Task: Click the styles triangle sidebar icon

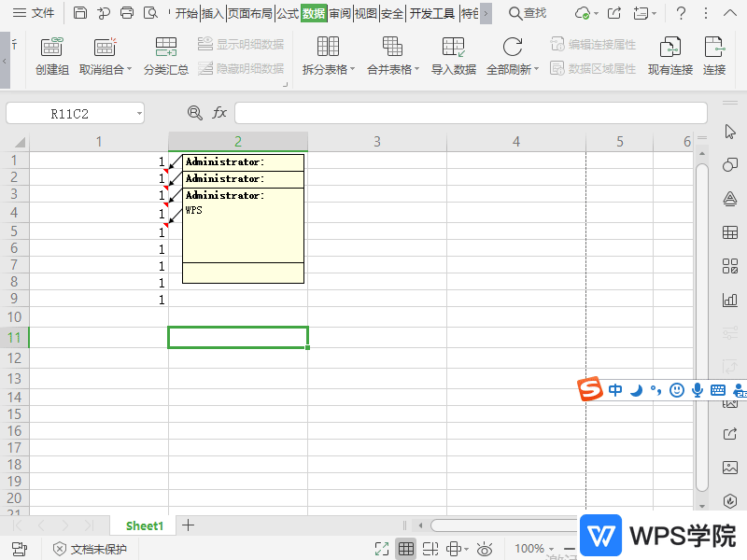Action: (x=730, y=199)
